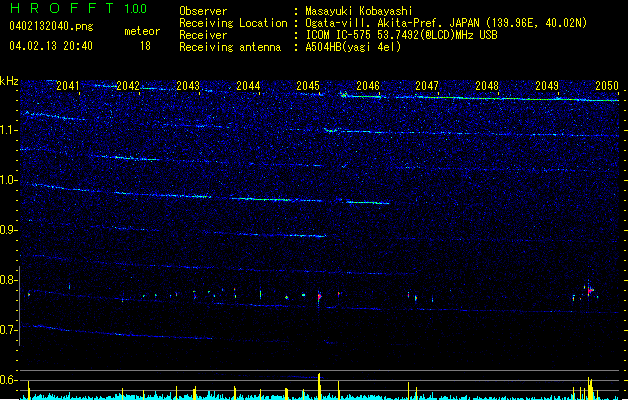Click the 1.0 kHz axis label
The width and height of the screenshot is (629, 400).
pyautogui.click(x=9, y=180)
